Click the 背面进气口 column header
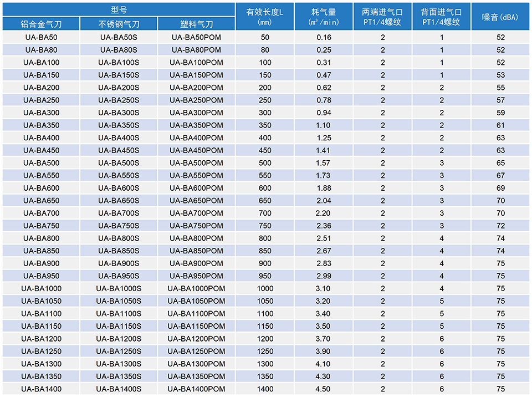 click(442, 17)
